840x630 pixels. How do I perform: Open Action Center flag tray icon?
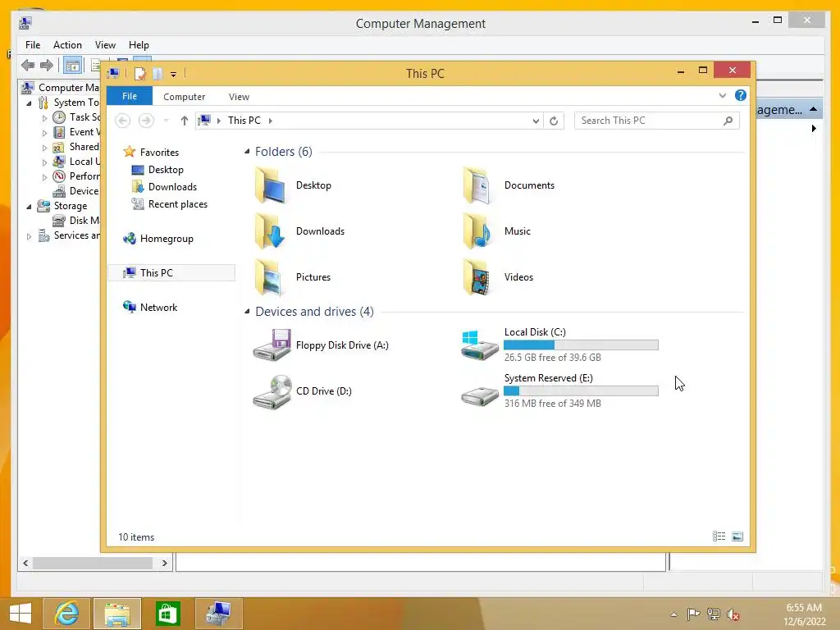(x=693, y=614)
